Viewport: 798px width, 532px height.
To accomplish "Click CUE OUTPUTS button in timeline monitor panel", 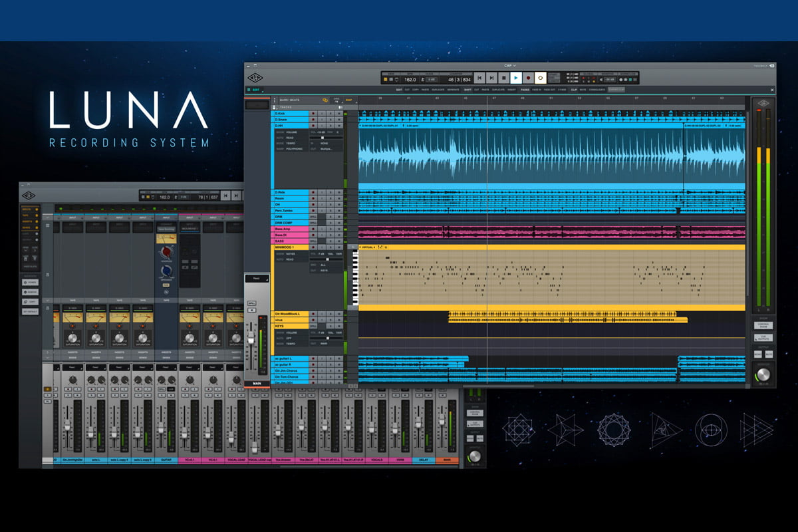I will pyautogui.click(x=763, y=338).
